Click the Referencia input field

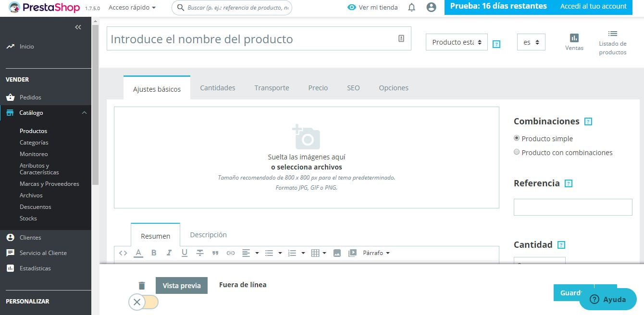click(572, 207)
